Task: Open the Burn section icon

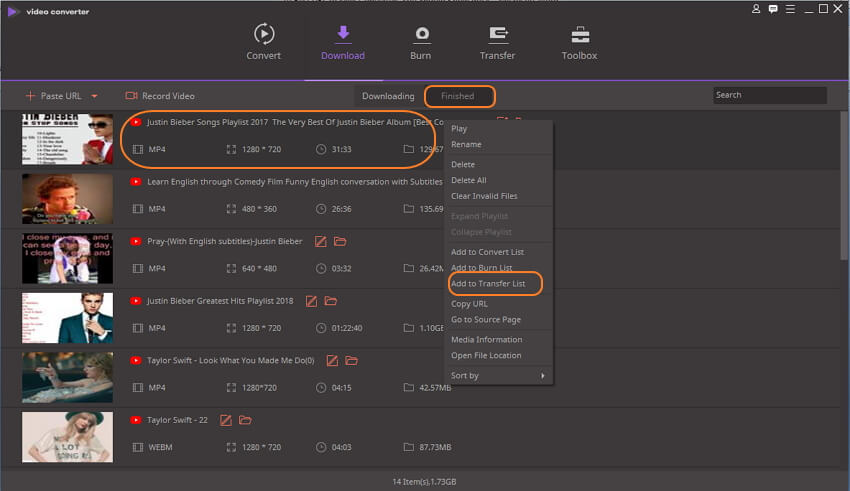Action: (422, 34)
